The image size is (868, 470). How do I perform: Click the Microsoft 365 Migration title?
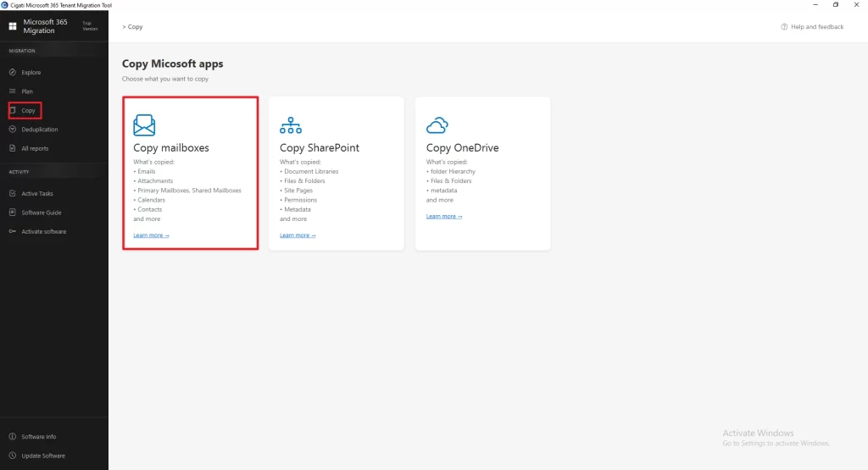(x=45, y=26)
